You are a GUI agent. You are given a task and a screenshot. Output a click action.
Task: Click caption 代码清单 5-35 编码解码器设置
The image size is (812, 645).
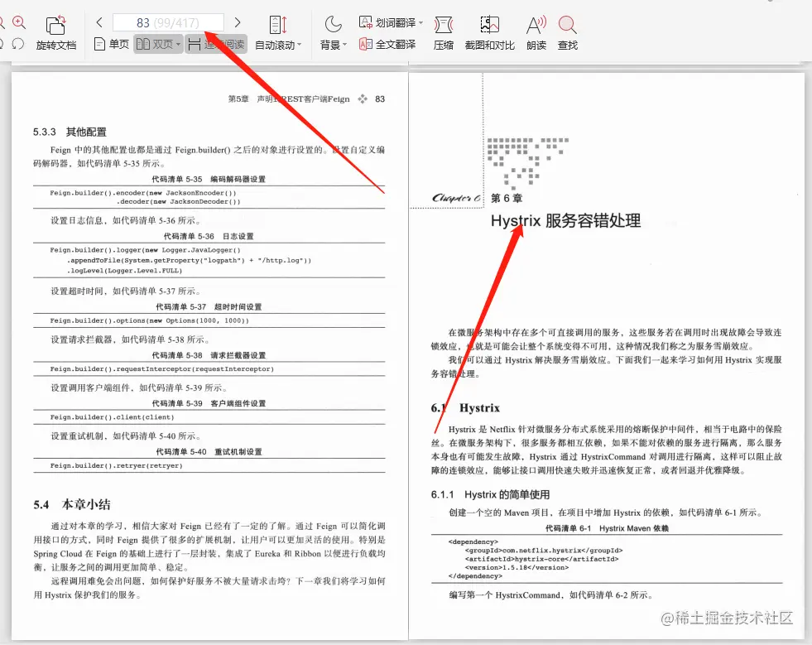point(209,179)
